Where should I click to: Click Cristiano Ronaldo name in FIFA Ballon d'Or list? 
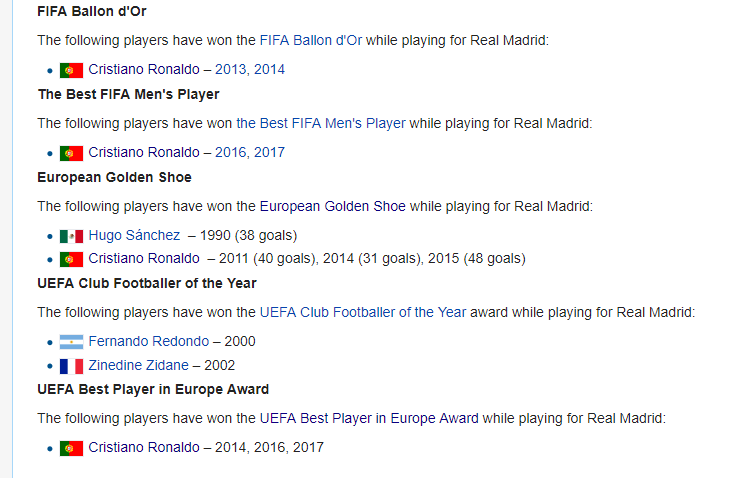coord(144,70)
